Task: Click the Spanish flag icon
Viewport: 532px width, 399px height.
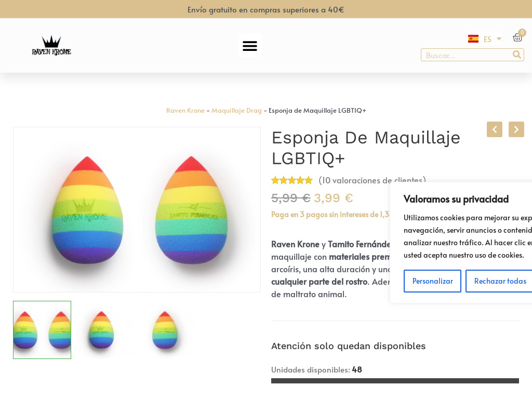Action: (x=473, y=38)
